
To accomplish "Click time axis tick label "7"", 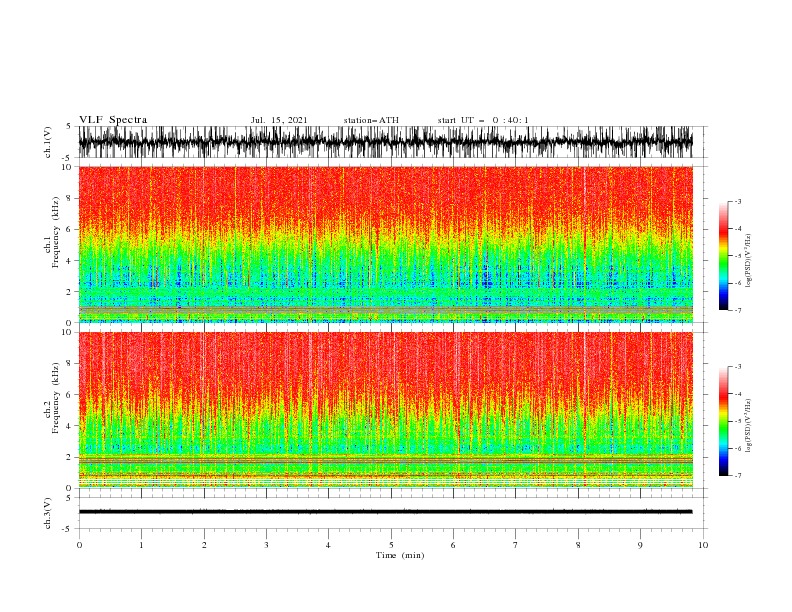I will [516, 545].
